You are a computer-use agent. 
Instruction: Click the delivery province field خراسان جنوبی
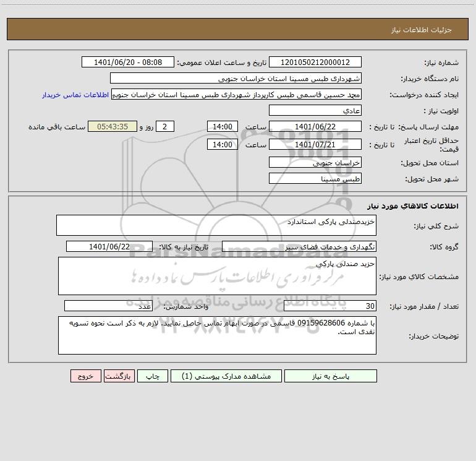pos(315,162)
